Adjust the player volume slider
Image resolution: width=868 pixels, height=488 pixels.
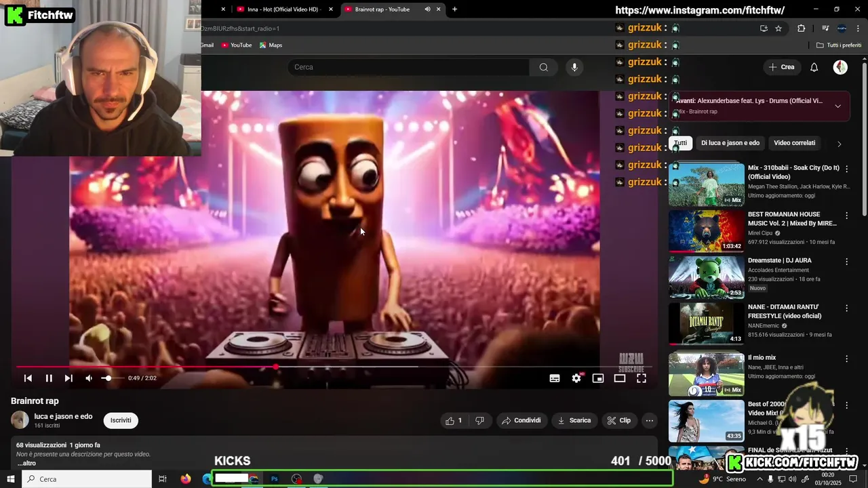click(112, 378)
